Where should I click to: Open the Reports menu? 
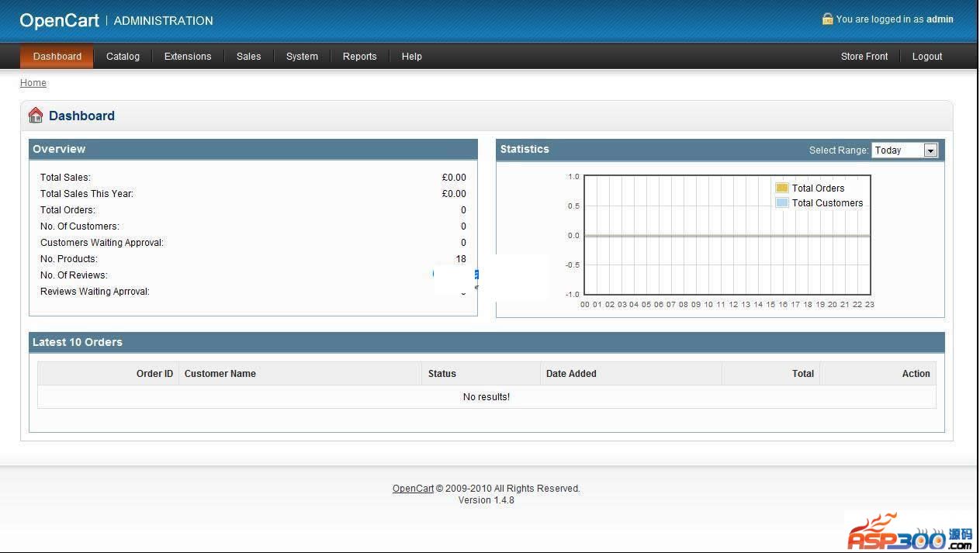[359, 57]
